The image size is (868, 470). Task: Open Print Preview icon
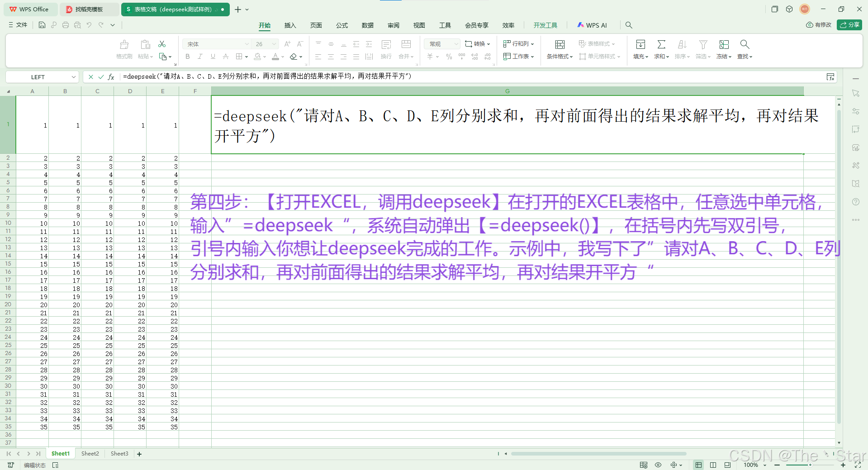[x=77, y=25]
